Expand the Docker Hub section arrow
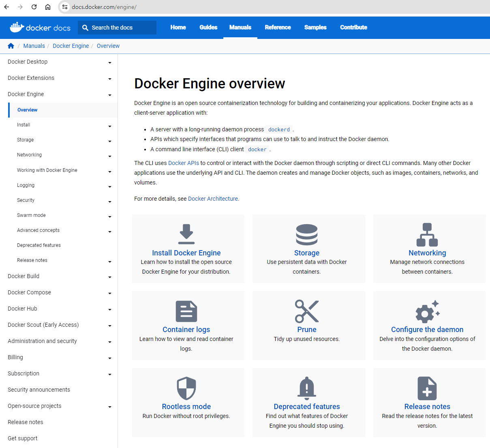 [110, 309]
